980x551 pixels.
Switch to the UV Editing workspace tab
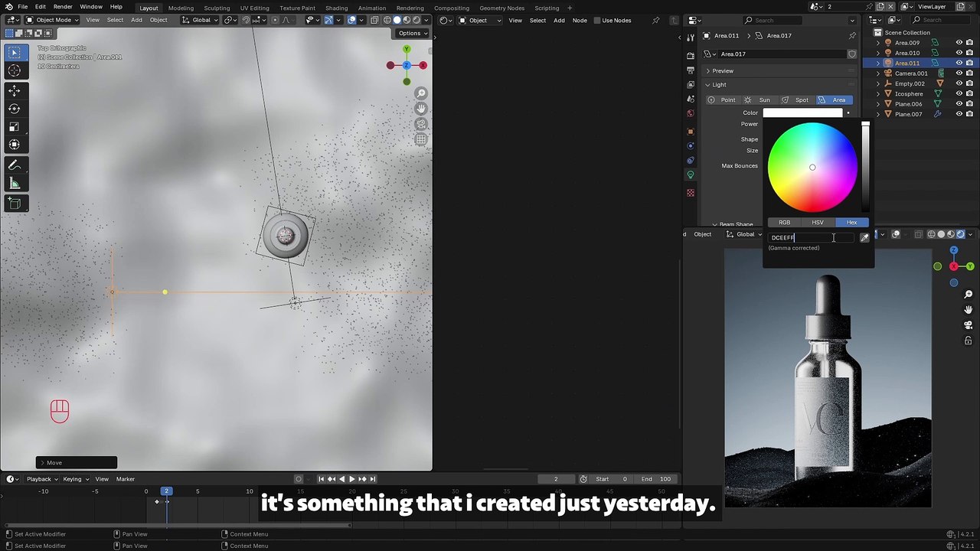pos(254,8)
